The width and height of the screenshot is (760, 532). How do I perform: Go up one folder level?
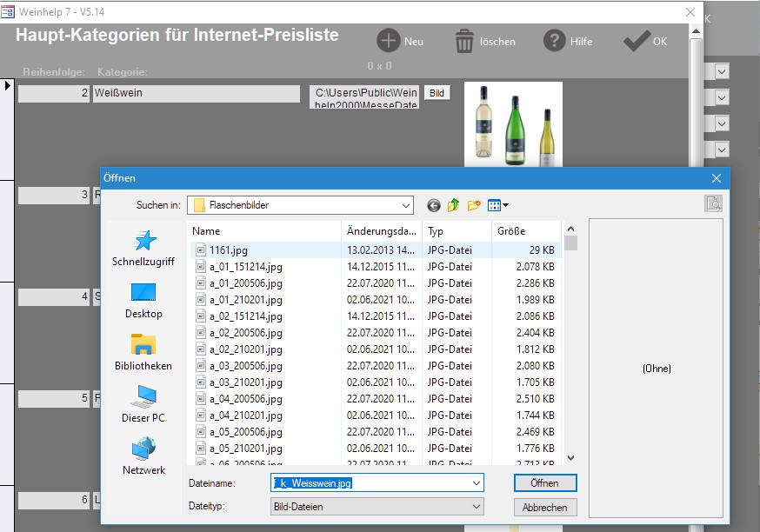[454, 205]
